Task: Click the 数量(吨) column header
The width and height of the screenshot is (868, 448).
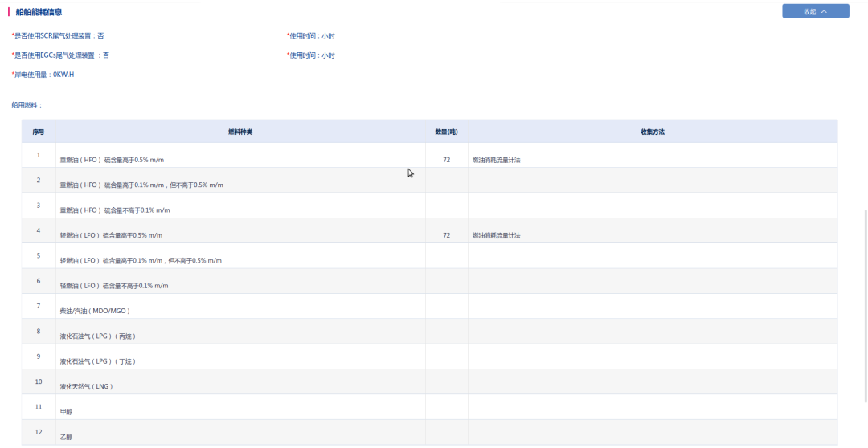Action: pos(446,132)
